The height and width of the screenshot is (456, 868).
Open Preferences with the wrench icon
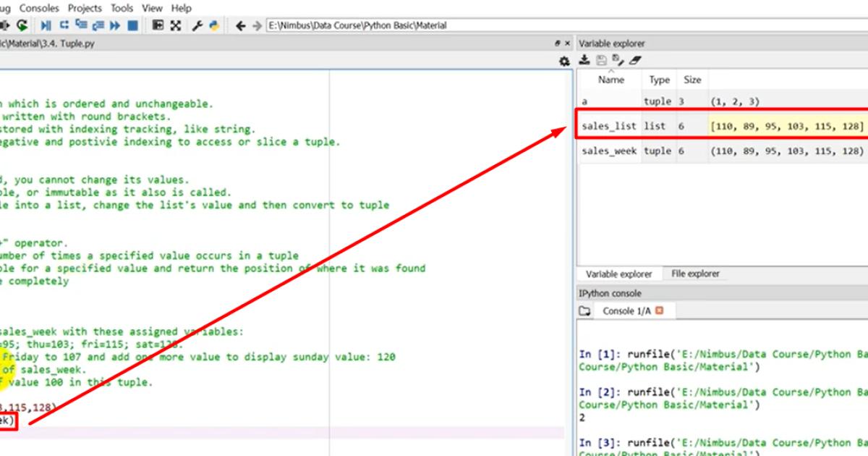click(x=197, y=25)
